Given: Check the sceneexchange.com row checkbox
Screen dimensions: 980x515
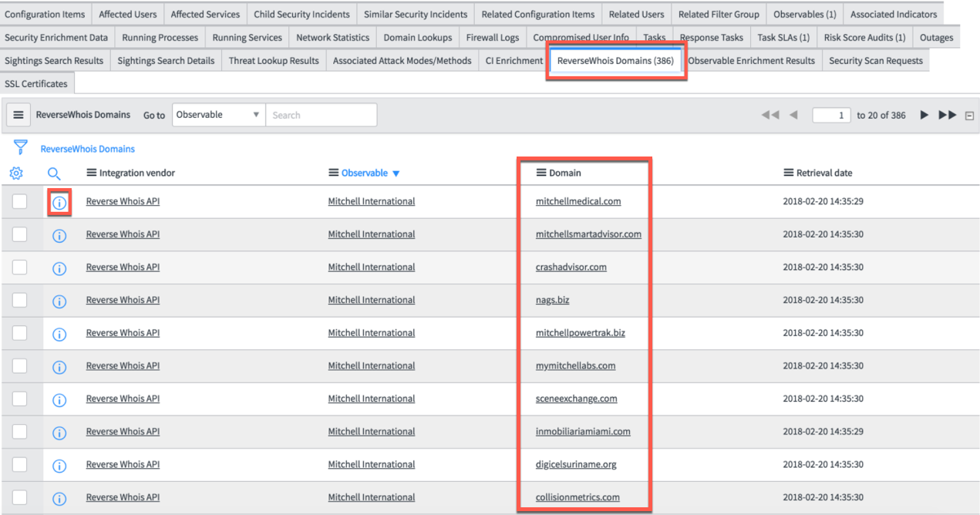Looking at the screenshot, I should pyautogui.click(x=19, y=399).
